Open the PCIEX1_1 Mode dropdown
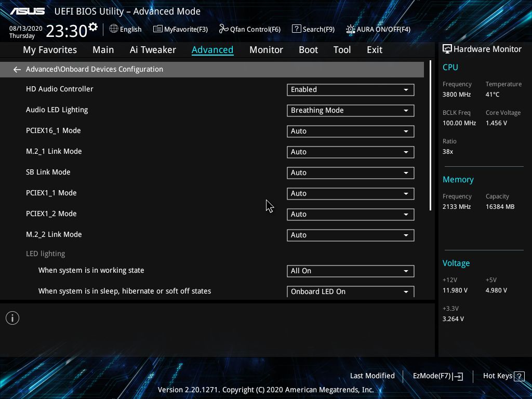Image resolution: width=532 pixels, height=399 pixels. 351,194
